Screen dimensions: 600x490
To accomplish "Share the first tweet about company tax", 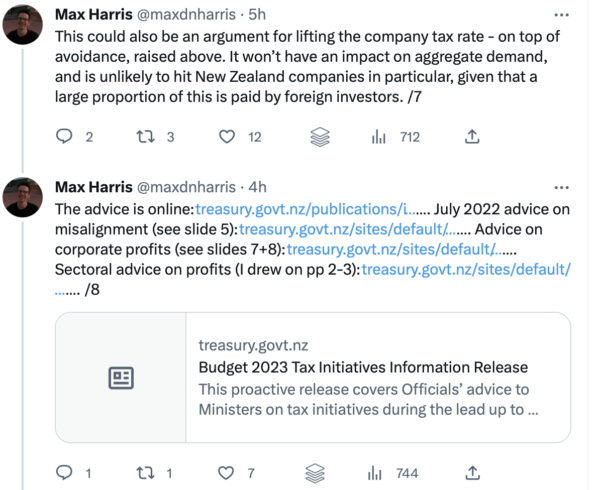I will (x=472, y=136).
